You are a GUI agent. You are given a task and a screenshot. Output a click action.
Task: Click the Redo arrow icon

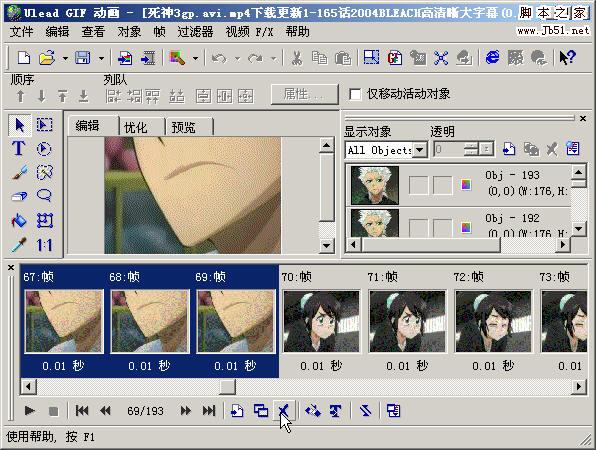coord(255,59)
